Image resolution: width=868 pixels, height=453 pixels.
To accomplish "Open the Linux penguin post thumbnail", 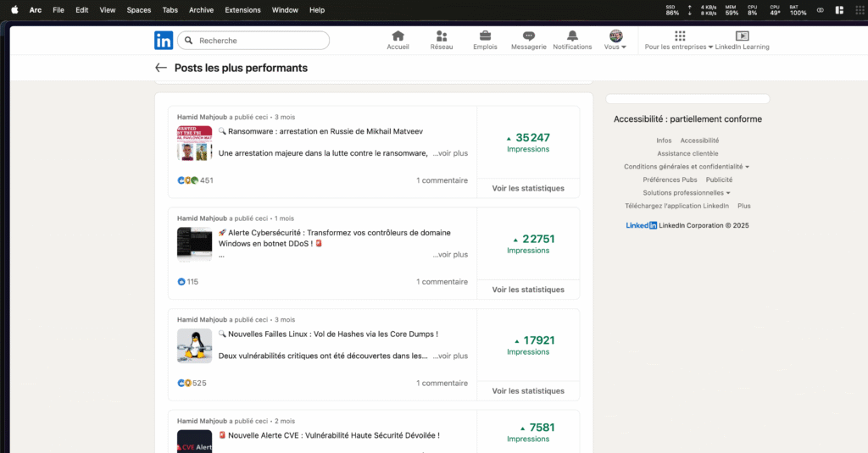I will [x=194, y=345].
